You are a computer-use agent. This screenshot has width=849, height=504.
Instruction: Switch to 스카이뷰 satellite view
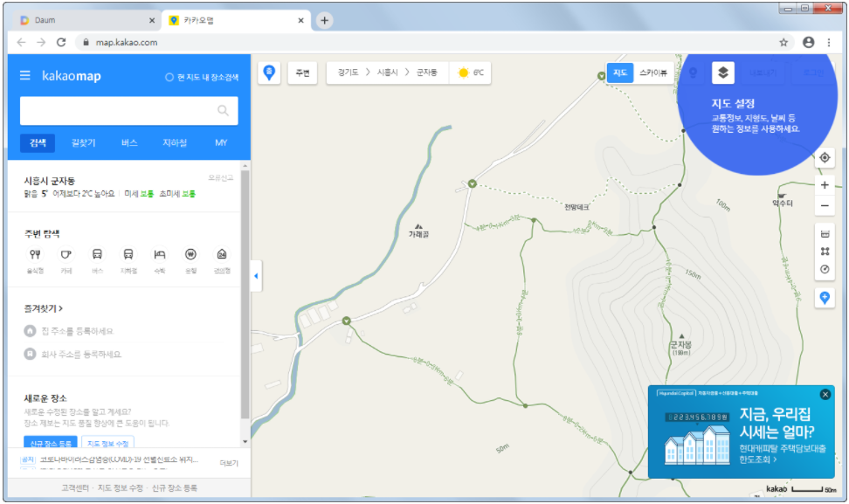pos(653,72)
